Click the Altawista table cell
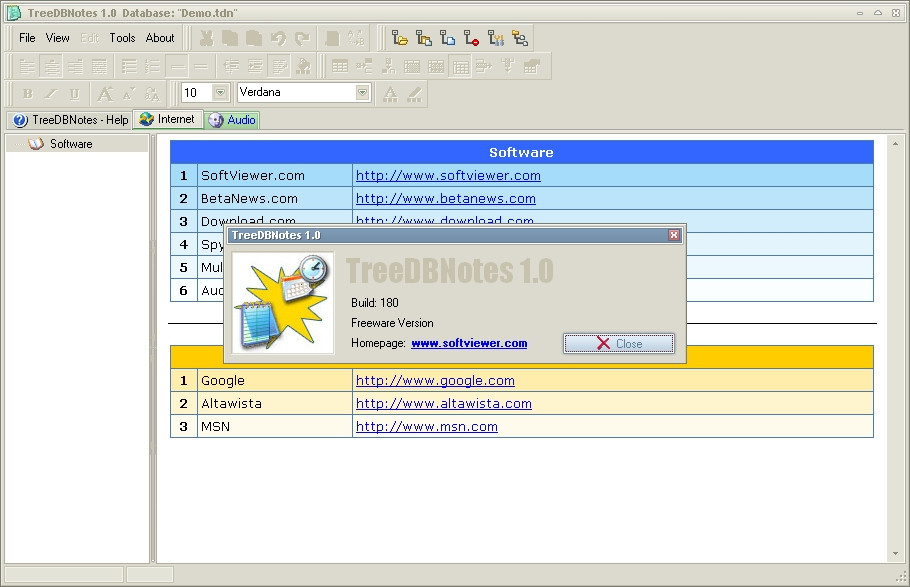 click(275, 404)
